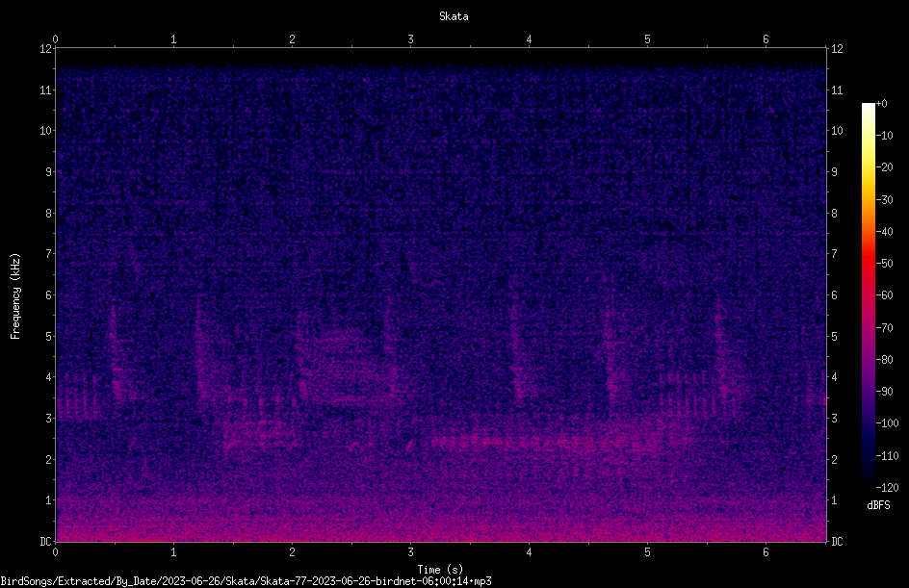Click the "Time (s)" axis label
The width and height of the screenshot is (909, 588).
tap(440, 570)
